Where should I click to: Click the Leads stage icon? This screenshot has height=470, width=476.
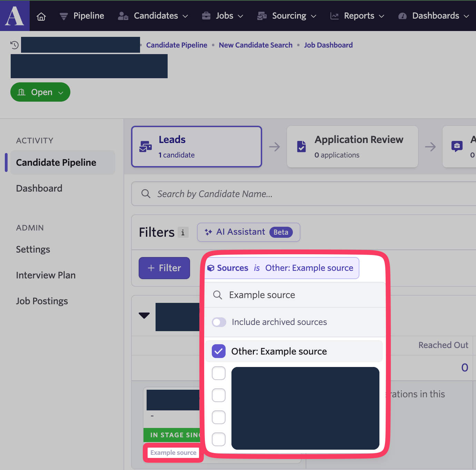(x=146, y=147)
